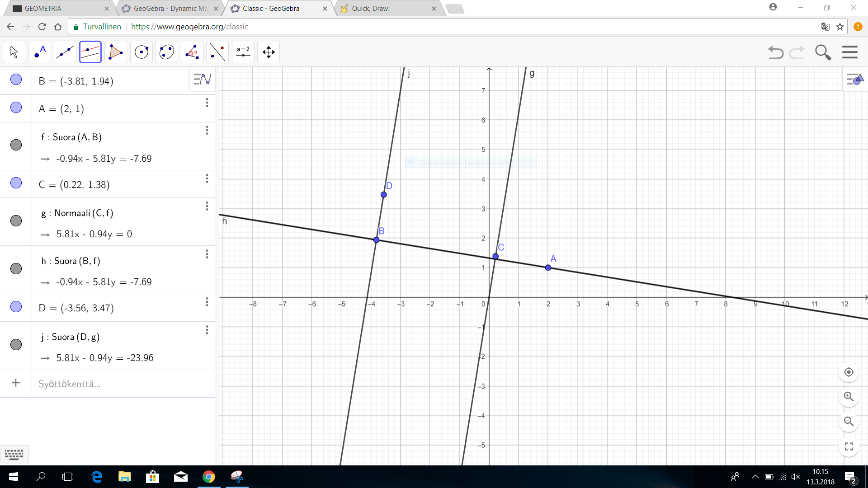The height and width of the screenshot is (488, 868).
Task: Click the Undo button
Action: 776,52
